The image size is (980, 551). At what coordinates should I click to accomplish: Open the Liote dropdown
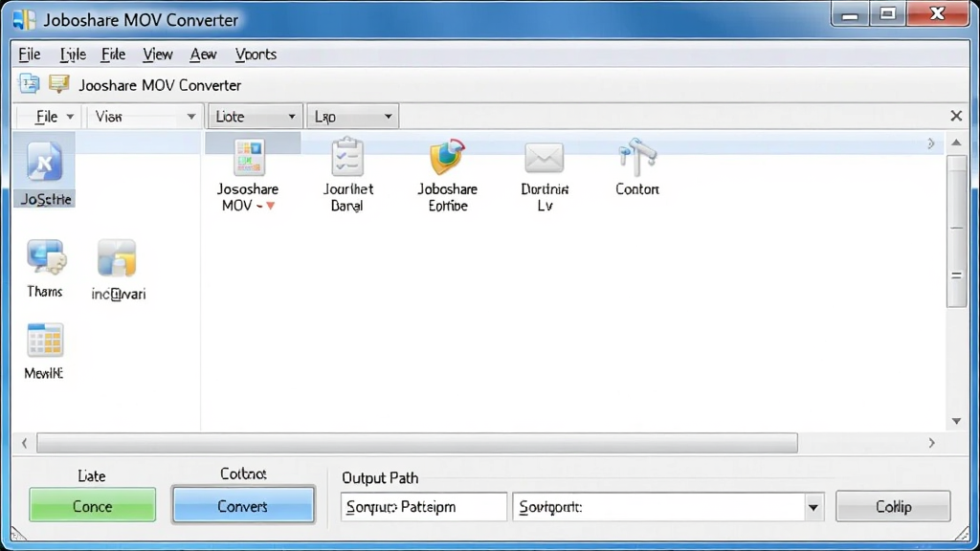pos(255,117)
